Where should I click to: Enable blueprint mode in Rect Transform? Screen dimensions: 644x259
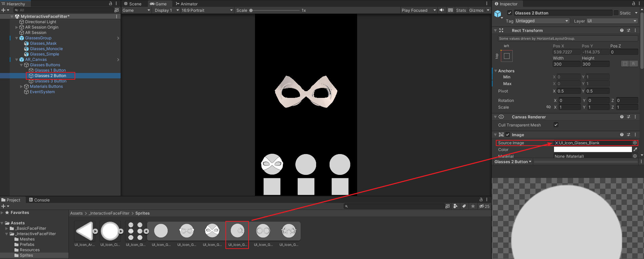625,64
